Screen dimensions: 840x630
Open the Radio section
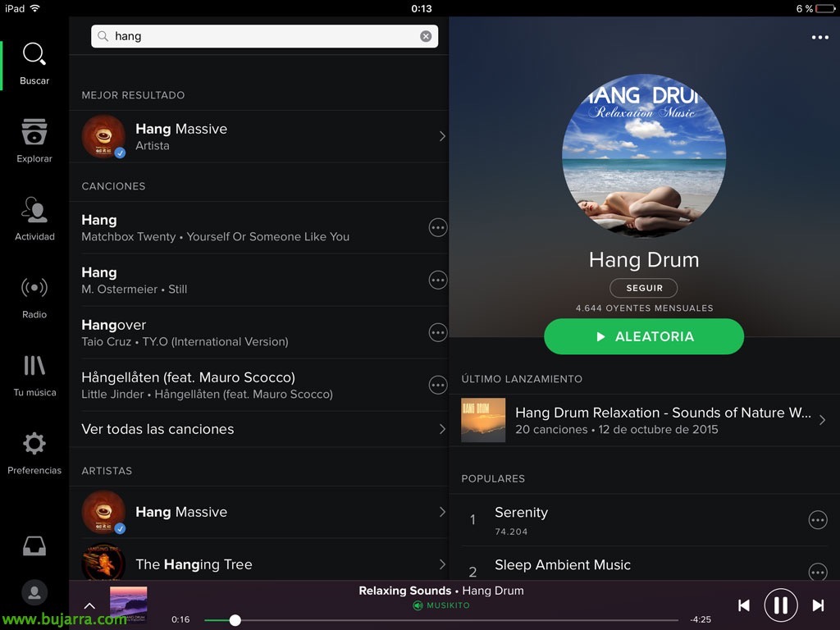point(34,297)
